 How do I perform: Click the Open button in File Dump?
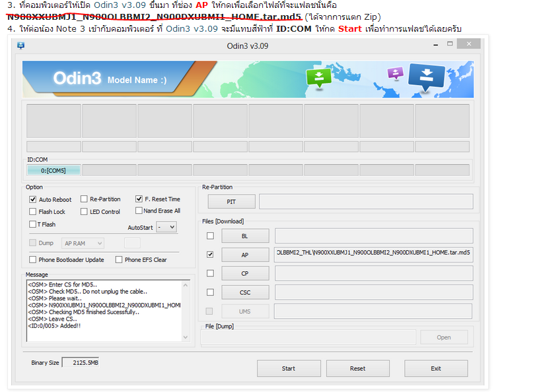click(x=444, y=337)
